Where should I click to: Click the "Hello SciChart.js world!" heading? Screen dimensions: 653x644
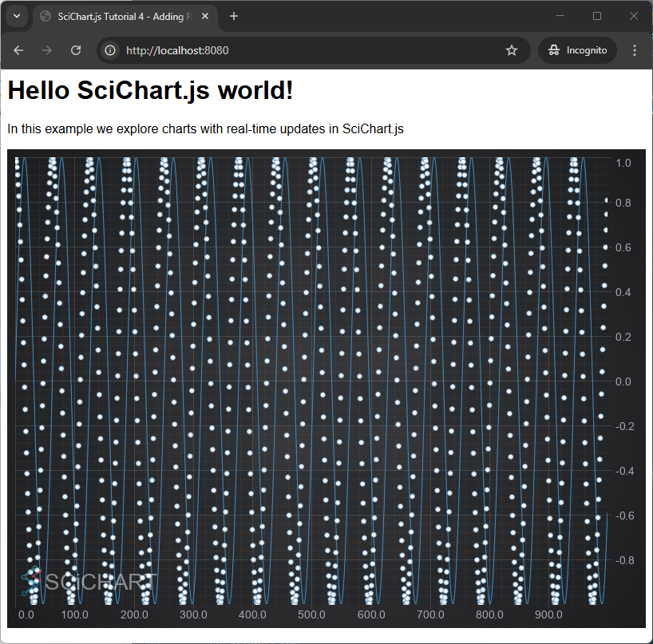[150, 90]
